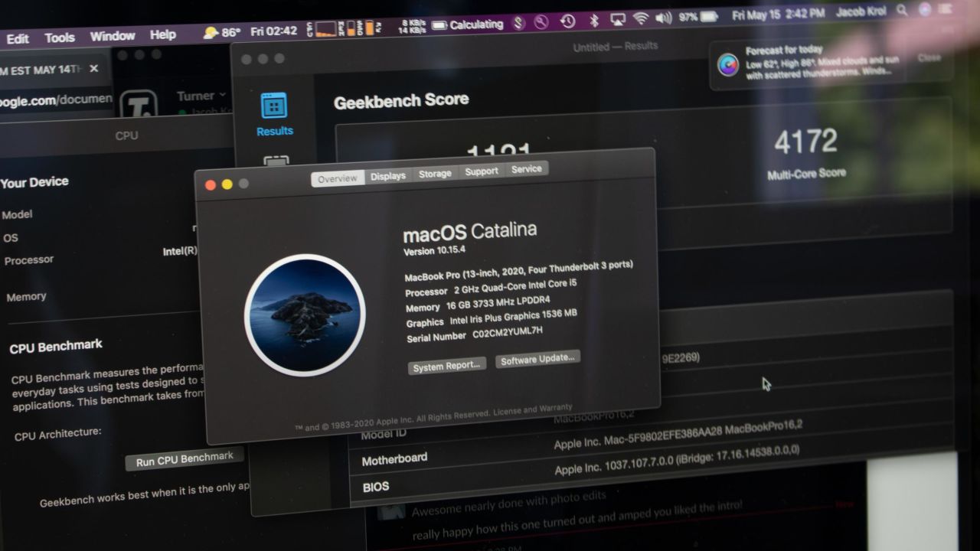Minimize the About This Mac window
Viewport: 980px width, 551px height.
227,184
